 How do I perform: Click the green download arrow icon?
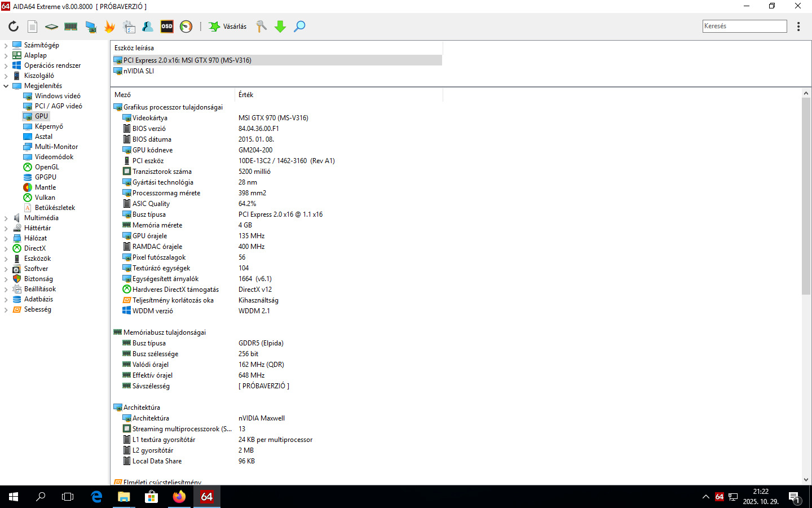click(280, 27)
